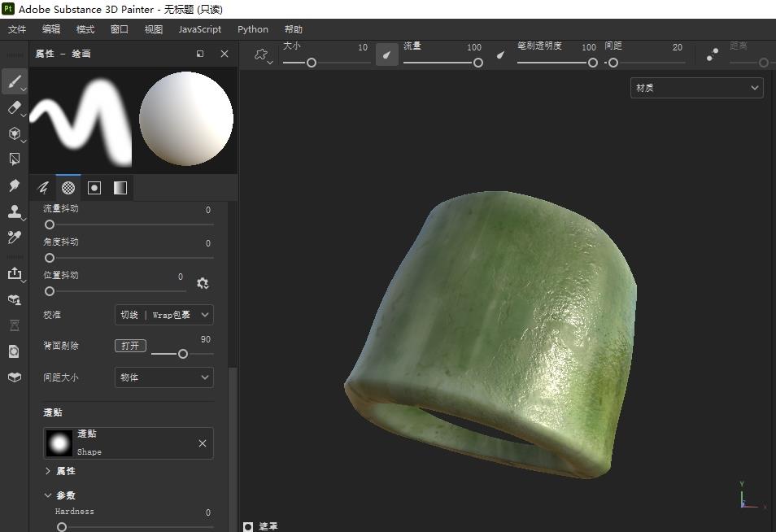Click the gear settings icon beside 位置抖动

click(x=203, y=283)
